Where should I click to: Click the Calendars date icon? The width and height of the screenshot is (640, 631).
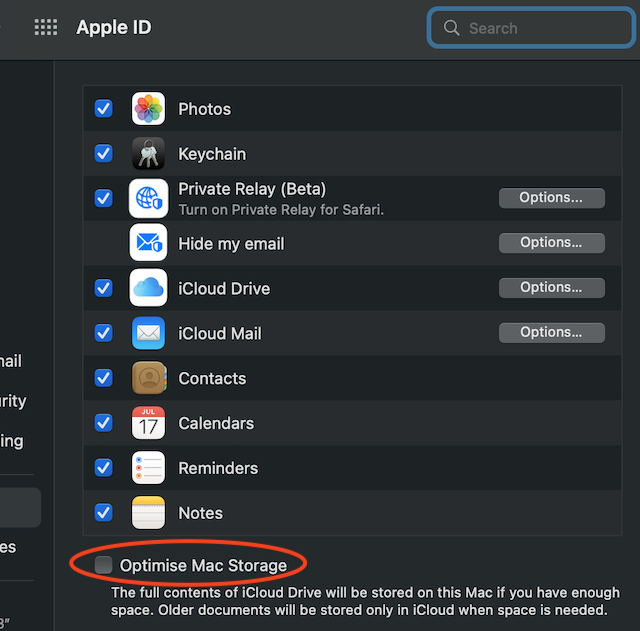[148, 423]
